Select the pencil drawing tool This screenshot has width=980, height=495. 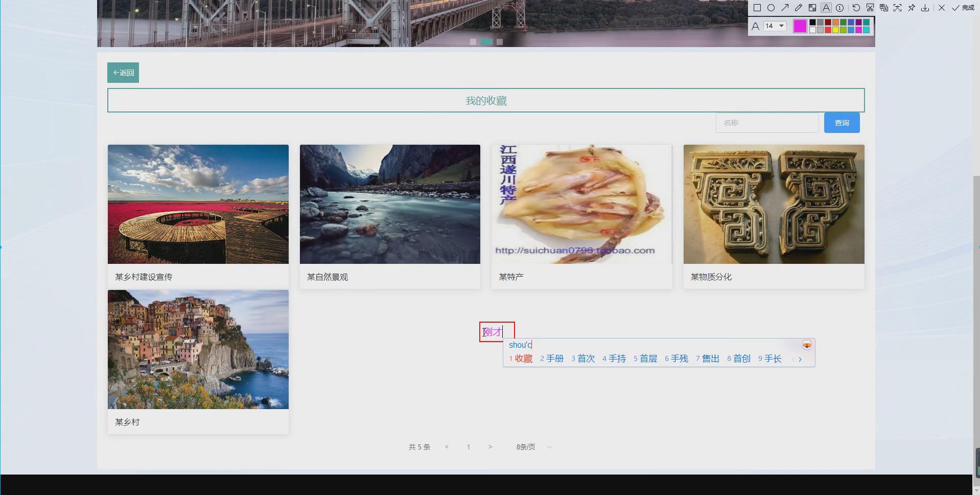tap(799, 8)
